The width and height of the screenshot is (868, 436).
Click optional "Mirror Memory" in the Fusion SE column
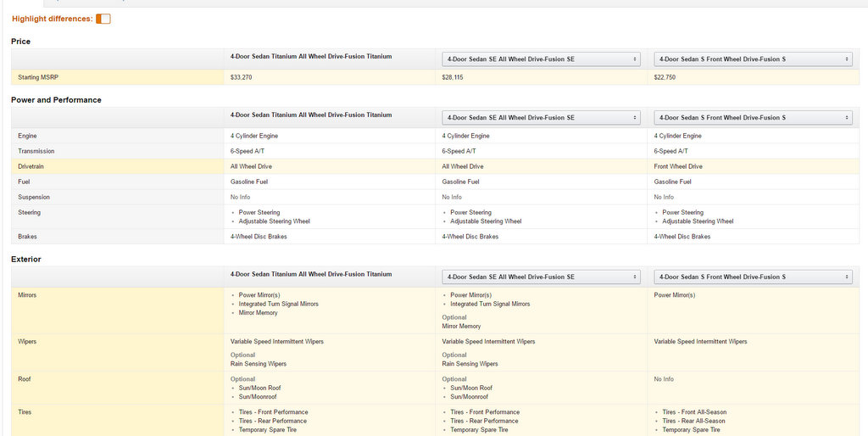click(x=461, y=327)
